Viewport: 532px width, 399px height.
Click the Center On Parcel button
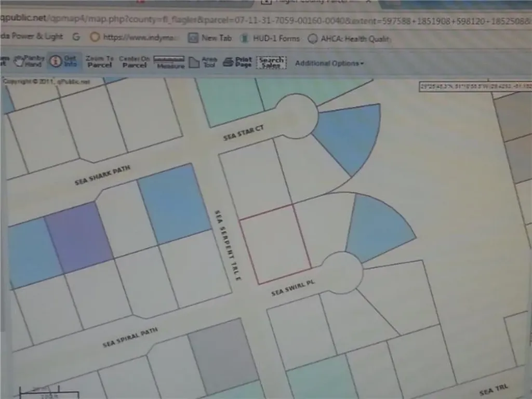point(135,62)
